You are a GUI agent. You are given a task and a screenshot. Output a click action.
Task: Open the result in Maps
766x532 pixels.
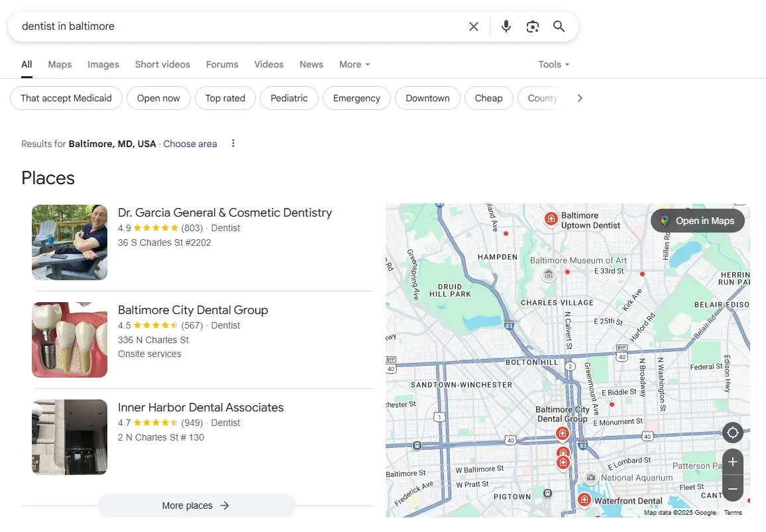[x=697, y=221]
